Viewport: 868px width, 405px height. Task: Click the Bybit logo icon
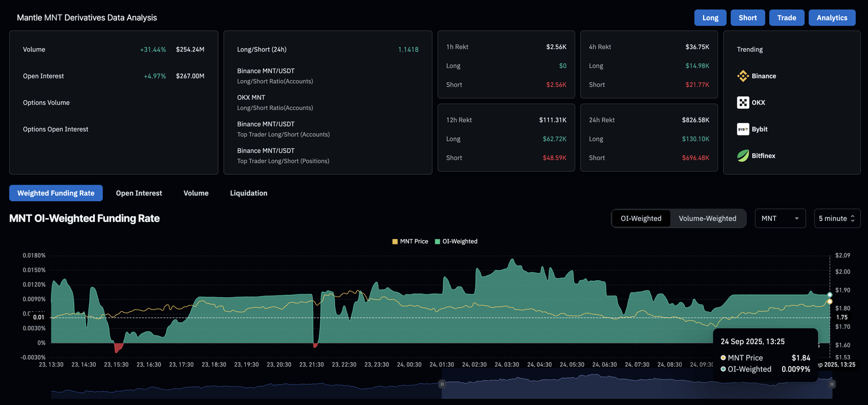pos(743,129)
